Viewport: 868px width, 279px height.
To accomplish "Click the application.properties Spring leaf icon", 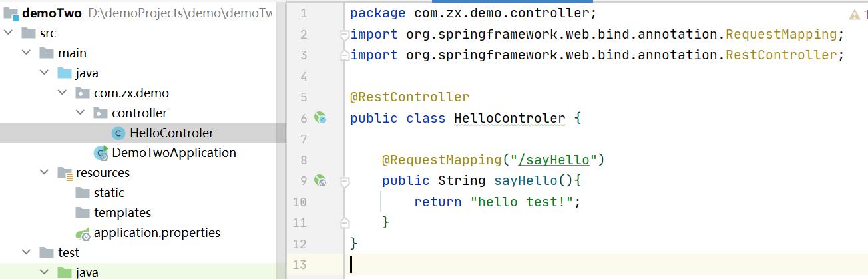I will 83,234.
